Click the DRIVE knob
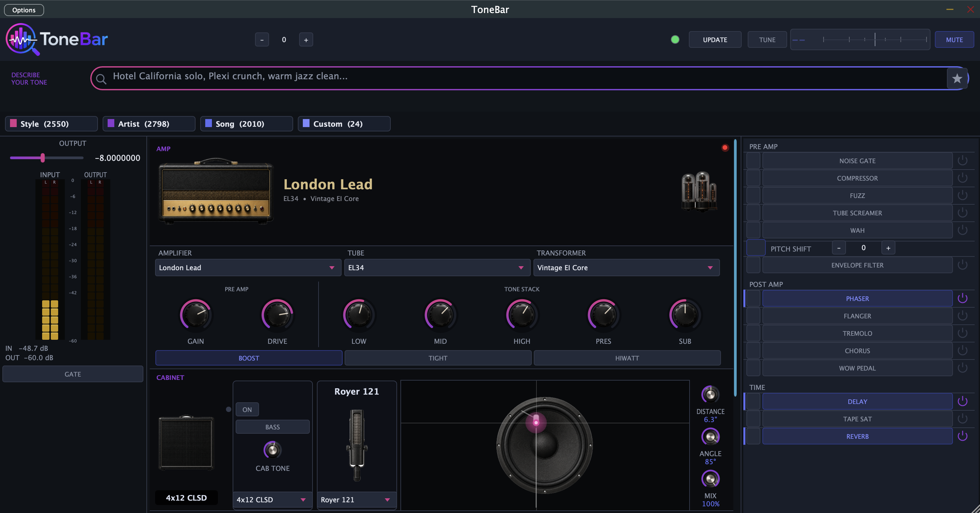The height and width of the screenshot is (513, 980). point(277,315)
